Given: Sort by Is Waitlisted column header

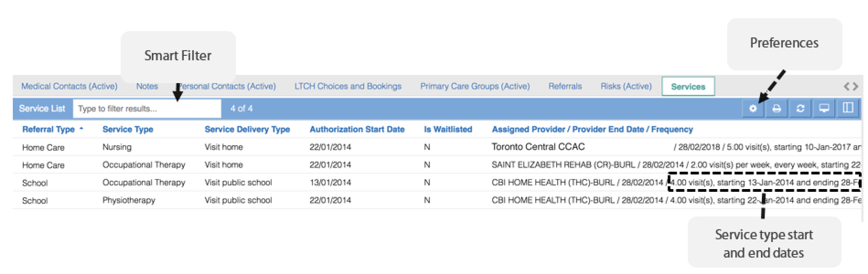Looking at the screenshot, I should tap(448, 129).
